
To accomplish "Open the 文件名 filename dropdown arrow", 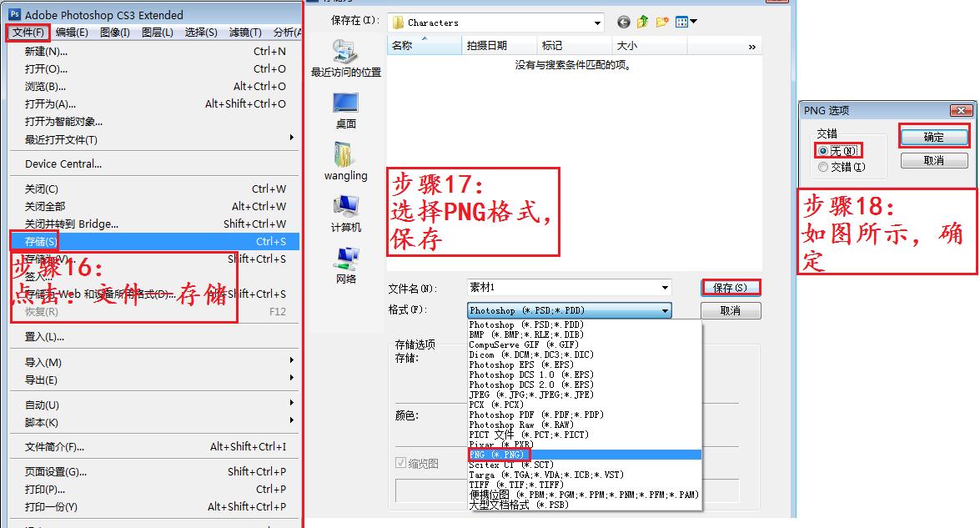I will click(x=665, y=288).
